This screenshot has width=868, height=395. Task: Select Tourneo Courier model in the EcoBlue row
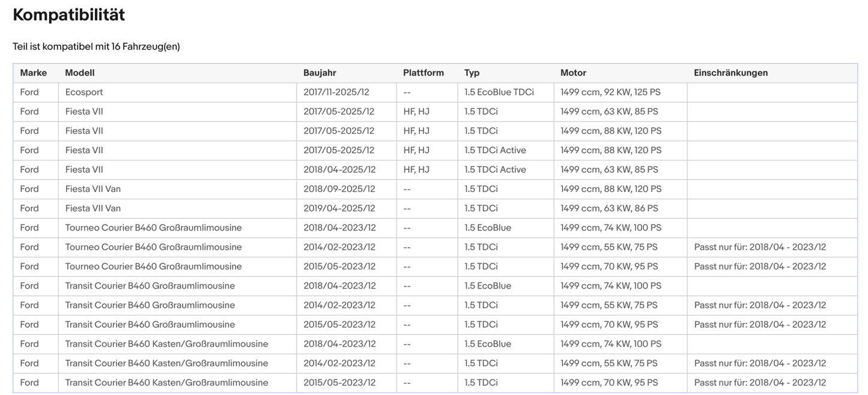click(153, 228)
